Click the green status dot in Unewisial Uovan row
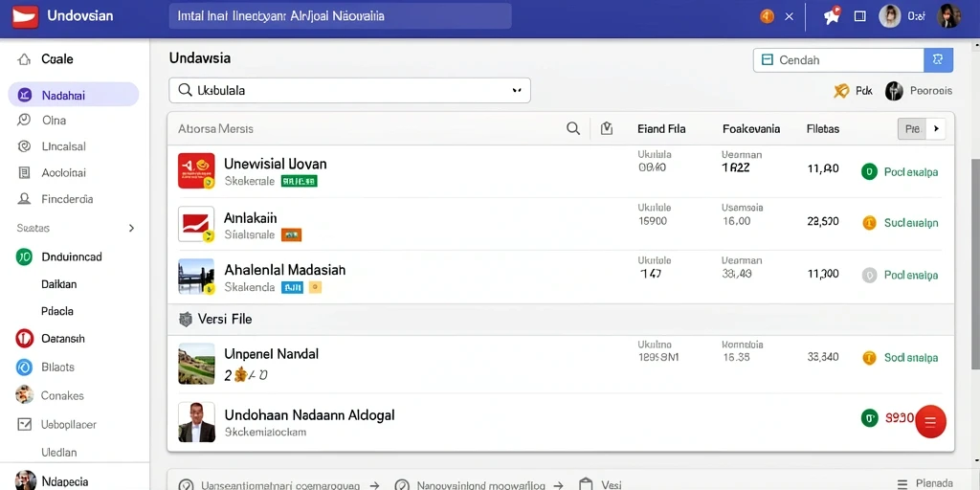The width and height of the screenshot is (980, 490). click(x=869, y=171)
